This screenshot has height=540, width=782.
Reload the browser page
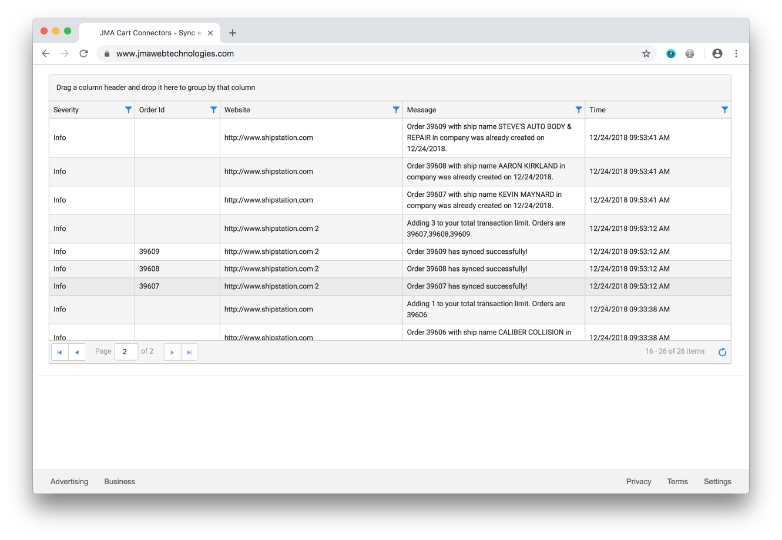click(83, 53)
